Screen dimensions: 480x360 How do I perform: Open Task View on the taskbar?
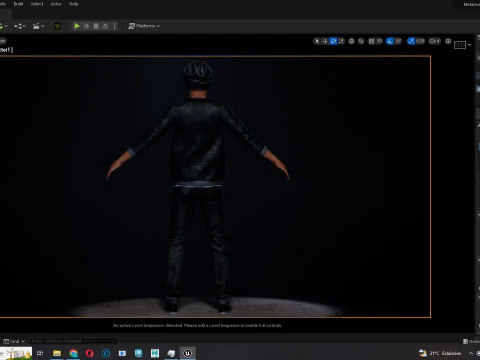pyautogui.click(x=40, y=353)
